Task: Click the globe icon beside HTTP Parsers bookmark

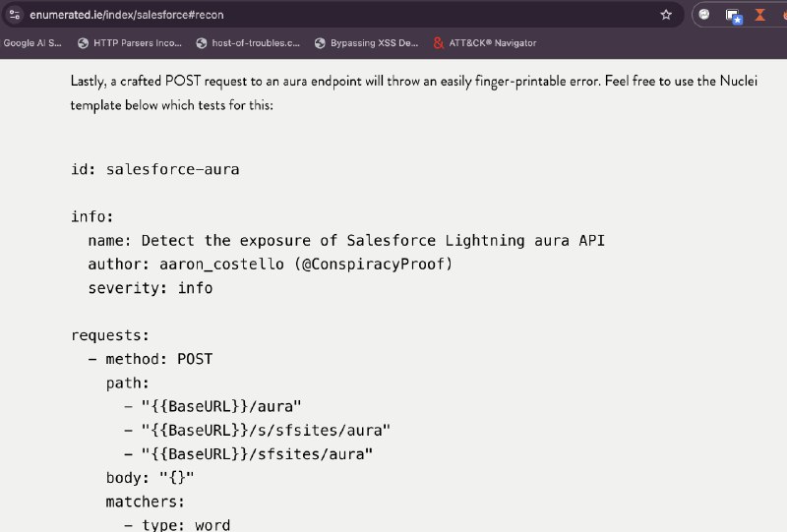Action: (83, 42)
